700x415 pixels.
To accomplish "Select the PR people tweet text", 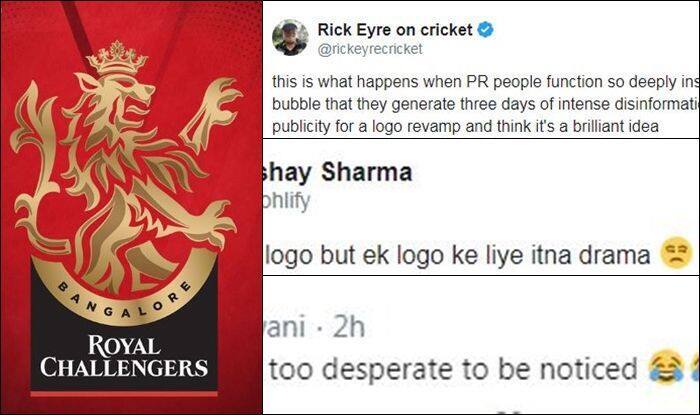I will pos(485,104).
